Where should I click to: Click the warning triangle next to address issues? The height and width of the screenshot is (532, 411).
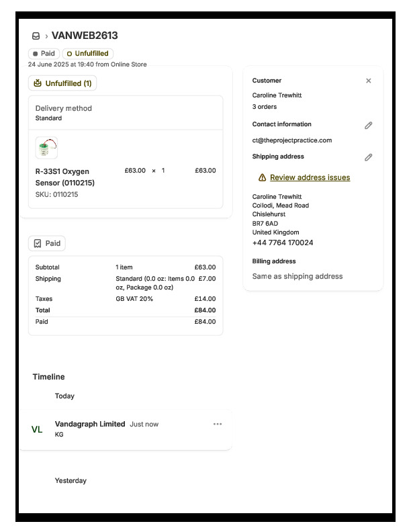(x=262, y=178)
